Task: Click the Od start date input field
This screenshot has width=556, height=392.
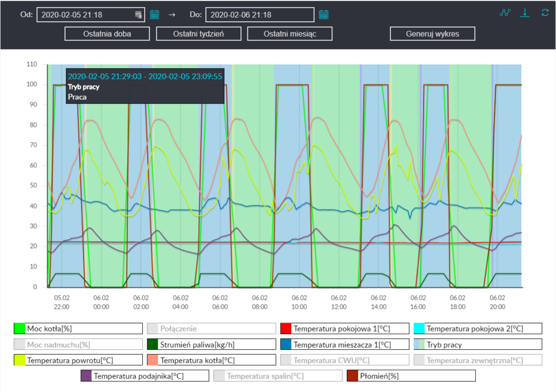Action: click(85, 15)
